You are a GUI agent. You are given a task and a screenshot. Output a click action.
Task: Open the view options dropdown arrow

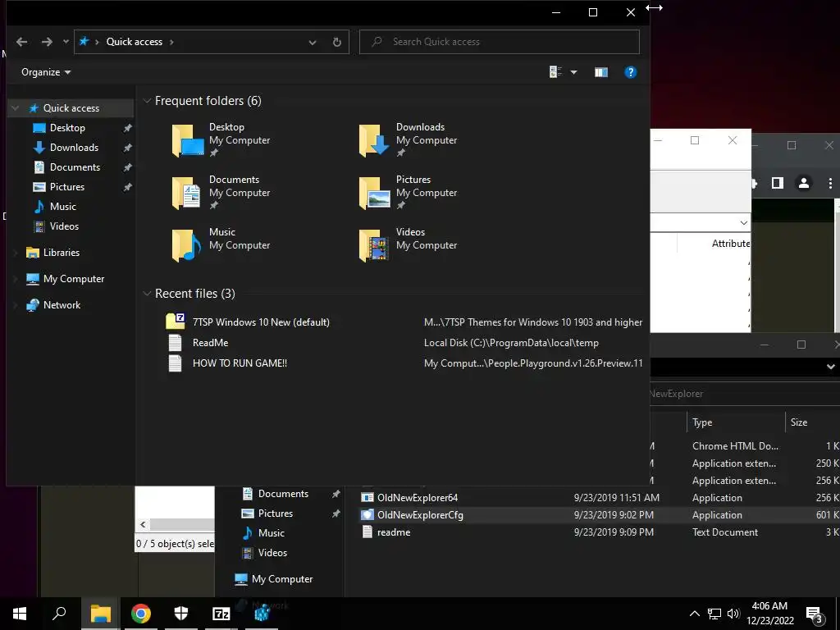pyautogui.click(x=573, y=72)
